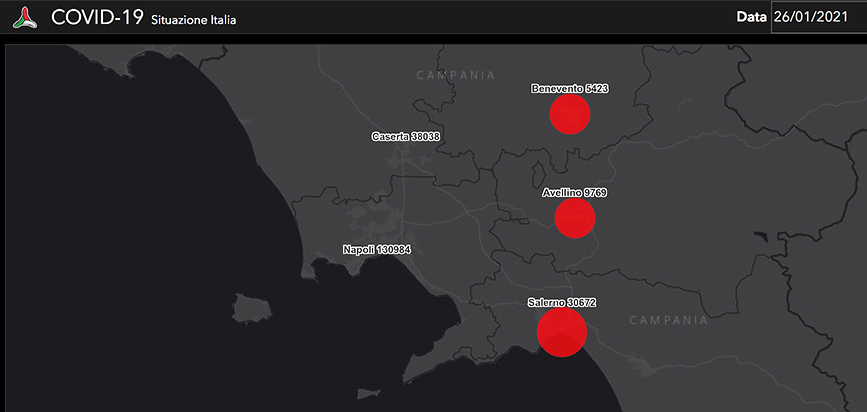Select the Avellino red circle marker
This screenshot has width=867, height=412.
(575, 218)
